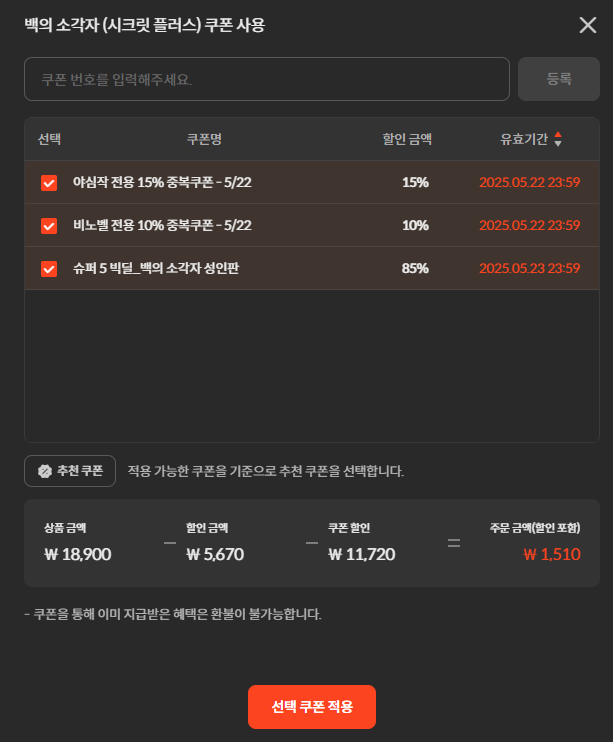
Task: Uncheck the 야심작 전용 15% 중복쿠폰 checkbox
Action: click(x=49, y=183)
